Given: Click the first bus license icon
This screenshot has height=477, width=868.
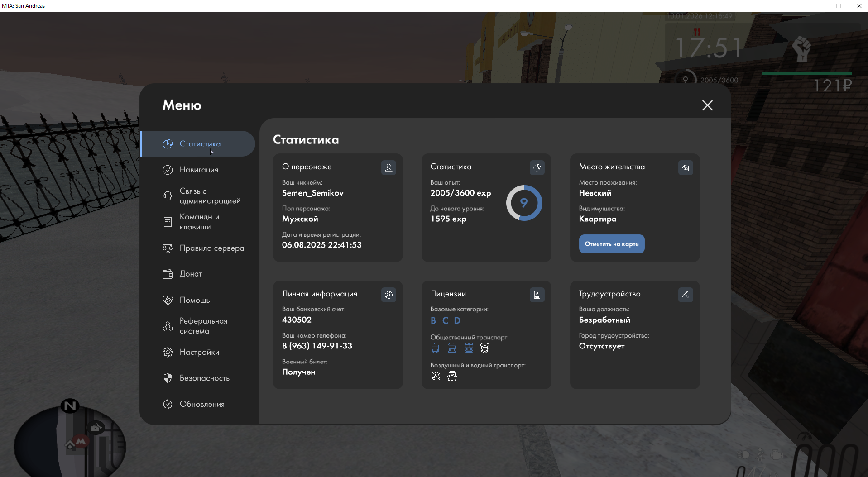Looking at the screenshot, I should [x=435, y=348].
